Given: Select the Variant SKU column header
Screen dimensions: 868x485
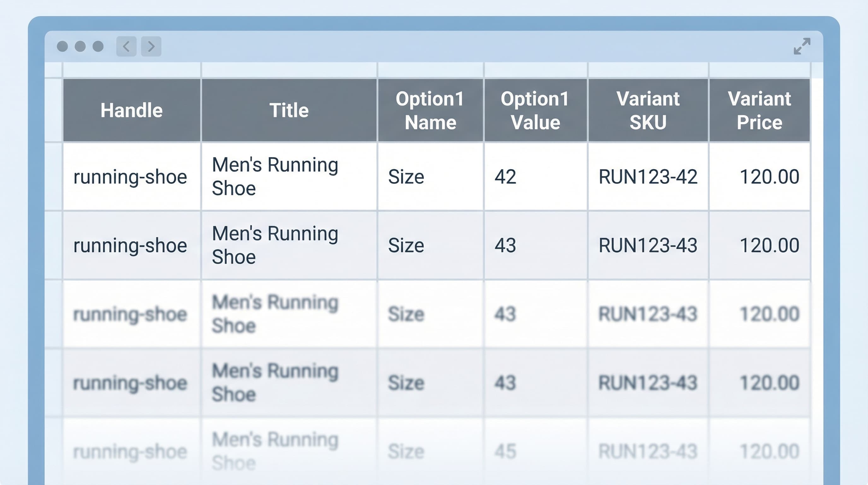Looking at the screenshot, I should coord(648,110).
